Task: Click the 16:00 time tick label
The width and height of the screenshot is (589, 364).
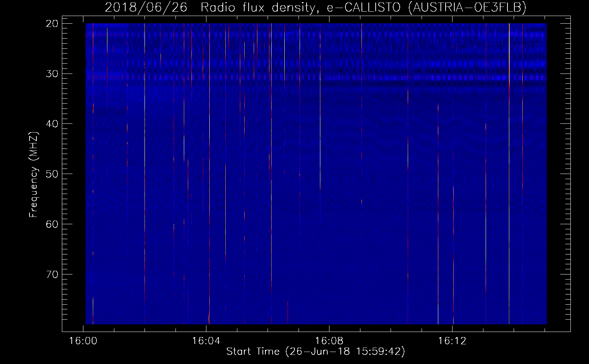Action: [84, 341]
